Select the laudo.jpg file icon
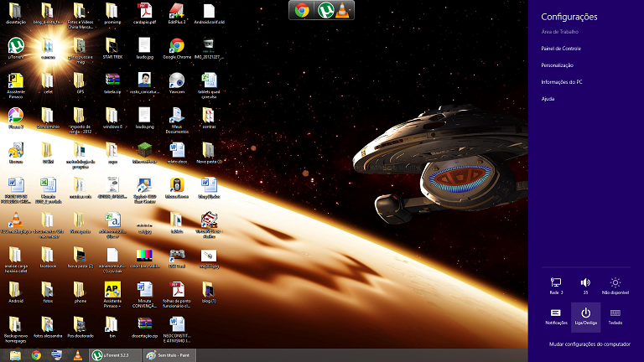Image resolution: width=644 pixels, height=362 pixels. pyautogui.click(x=144, y=49)
